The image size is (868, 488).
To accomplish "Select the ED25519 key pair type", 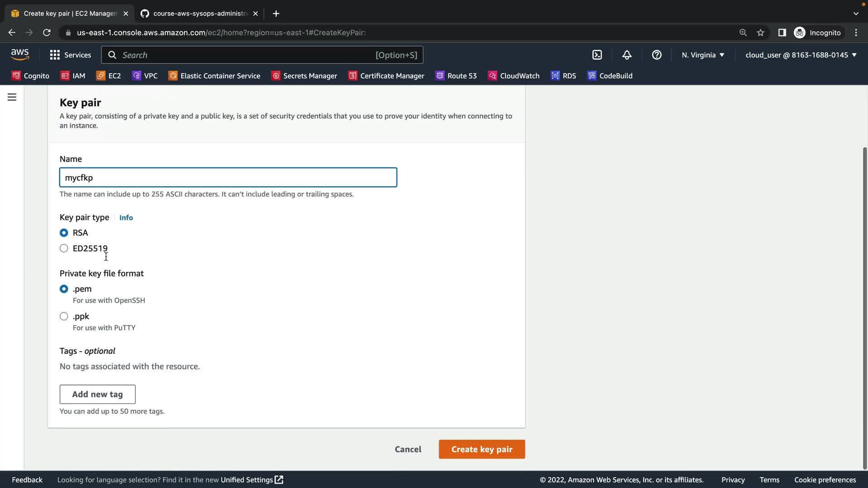I will (x=64, y=249).
